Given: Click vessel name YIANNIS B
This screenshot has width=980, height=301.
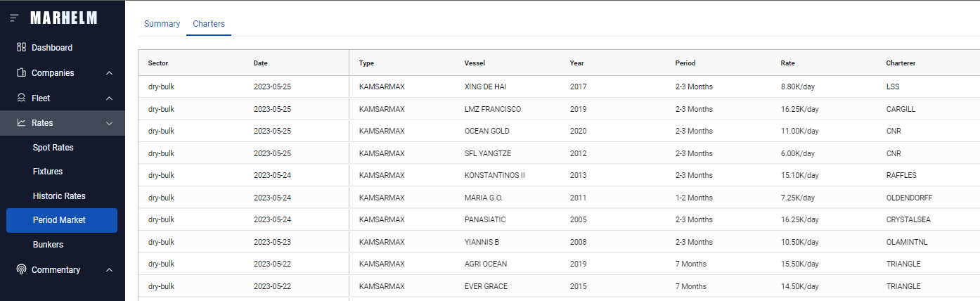Looking at the screenshot, I should 482,243.
